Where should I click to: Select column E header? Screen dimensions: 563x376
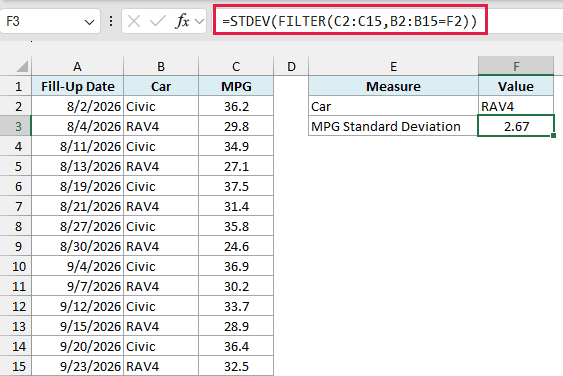click(x=394, y=66)
